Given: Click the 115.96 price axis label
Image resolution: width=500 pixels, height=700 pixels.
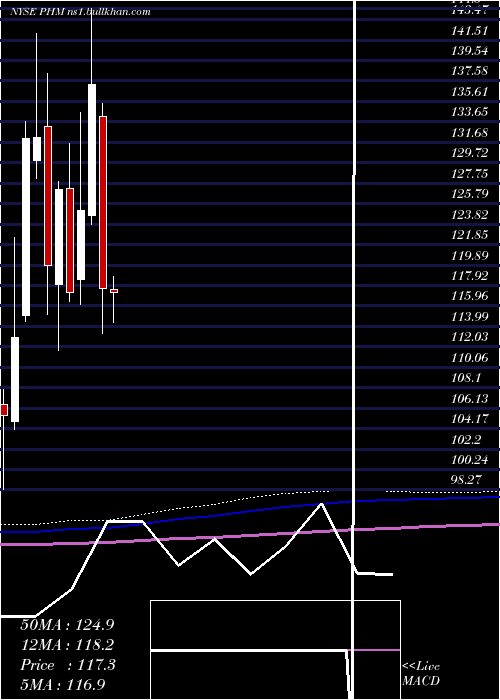Looking at the screenshot, I should click(x=470, y=296).
